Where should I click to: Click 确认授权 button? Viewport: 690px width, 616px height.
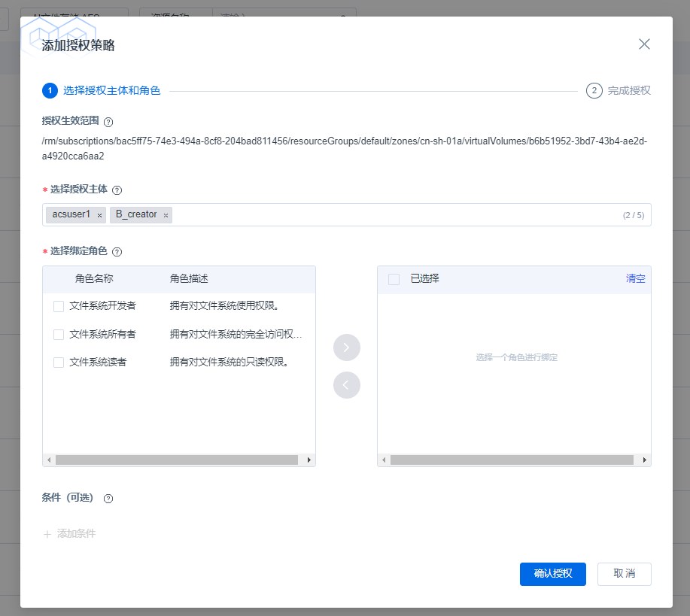[553, 574]
